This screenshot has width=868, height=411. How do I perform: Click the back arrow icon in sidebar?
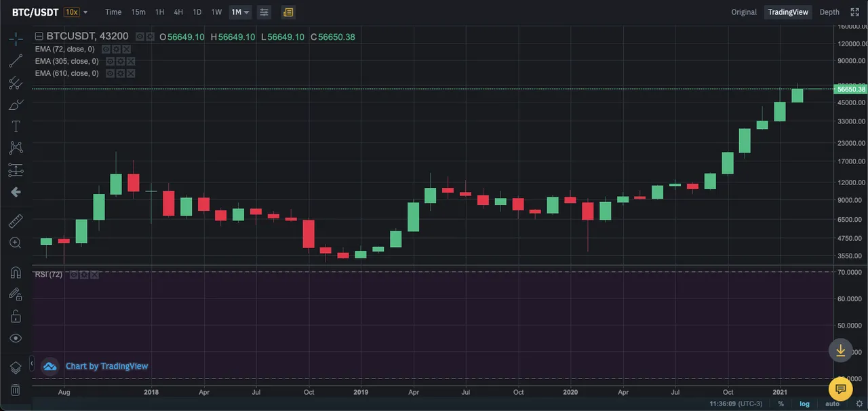[16, 192]
